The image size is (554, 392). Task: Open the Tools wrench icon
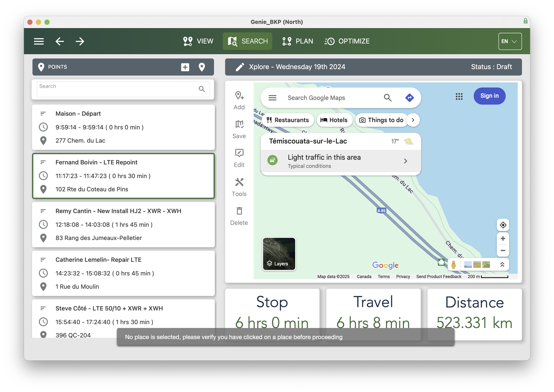[239, 183]
